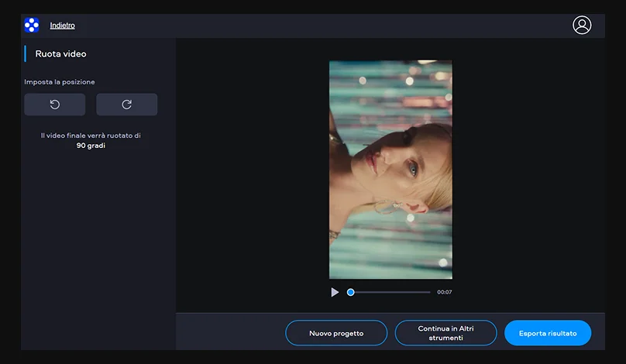Click the 'Il video finale verrà ruotato' text
This screenshot has width=626, height=364.
pos(91,136)
